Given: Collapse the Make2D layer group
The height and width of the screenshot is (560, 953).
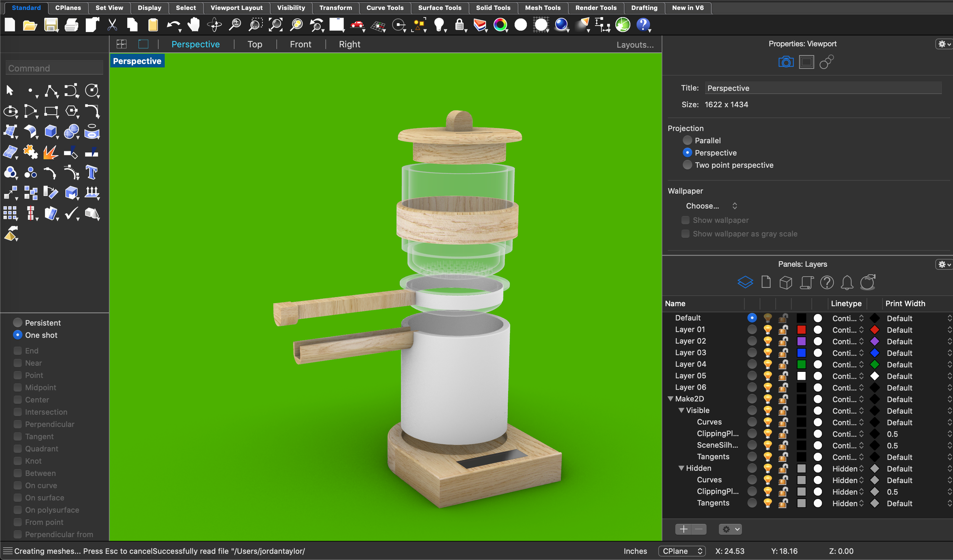Looking at the screenshot, I should [670, 399].
